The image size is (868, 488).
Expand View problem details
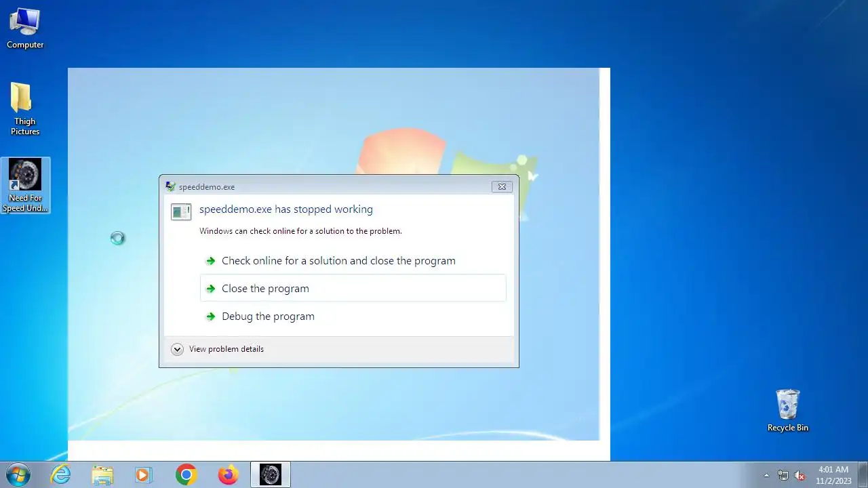point(218,349)
